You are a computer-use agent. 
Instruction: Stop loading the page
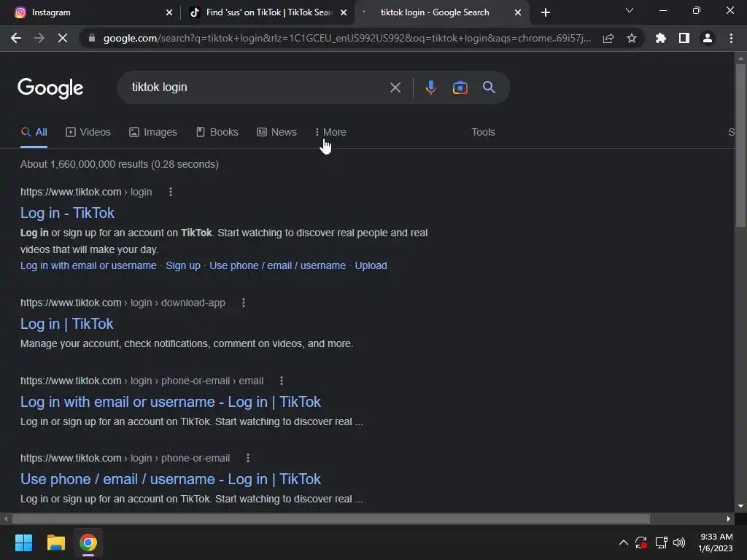[63, 38]
